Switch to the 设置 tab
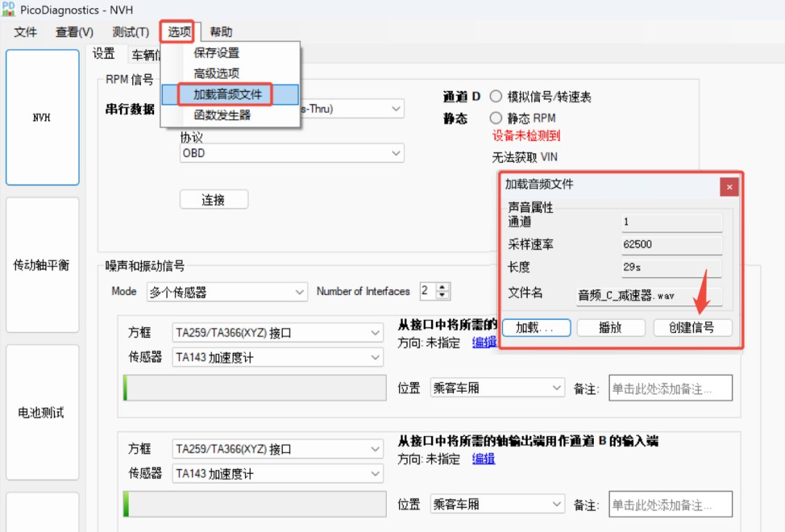785x532 pixels. coord(104,54)
